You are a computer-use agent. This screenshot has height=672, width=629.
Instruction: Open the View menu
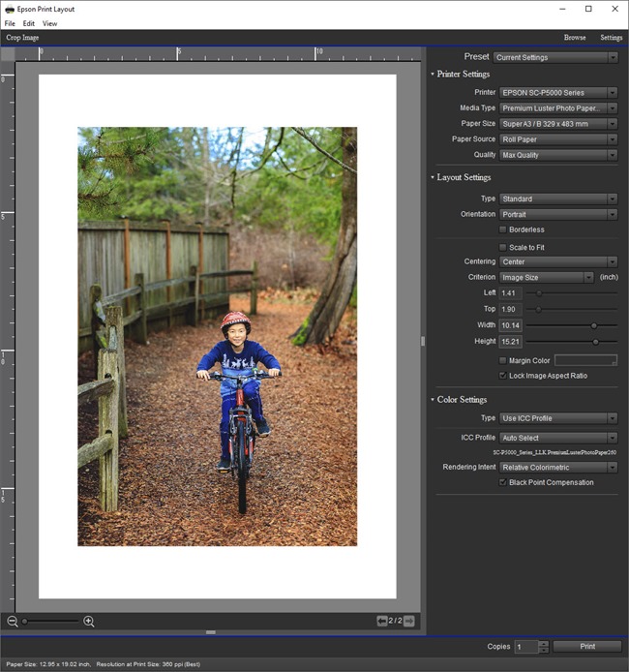(x=49, y=23)
